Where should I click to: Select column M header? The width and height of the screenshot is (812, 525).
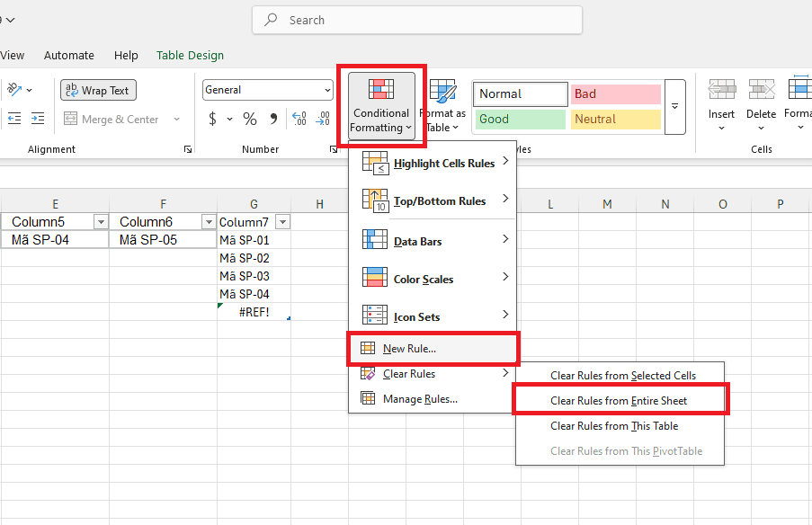point(608,204)
